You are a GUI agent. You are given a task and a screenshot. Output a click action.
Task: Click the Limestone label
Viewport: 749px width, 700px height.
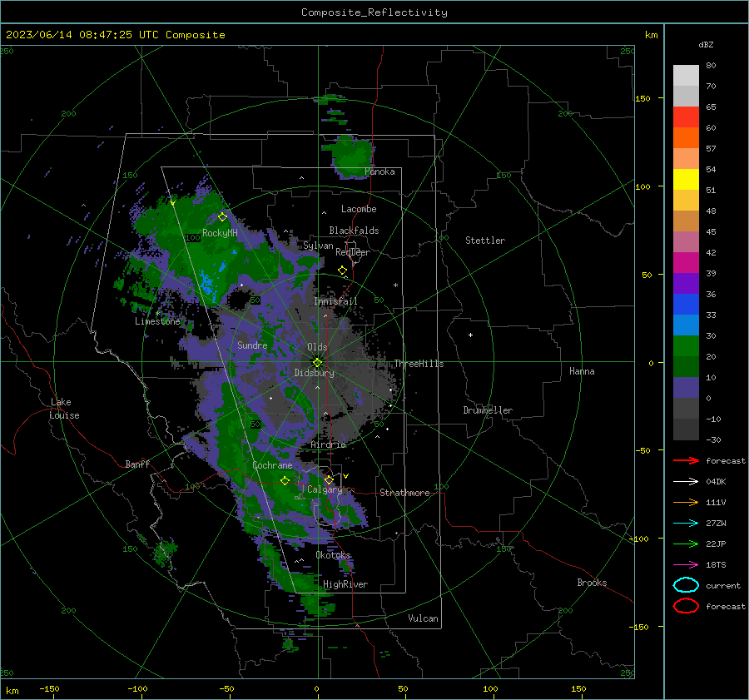(157, 321)
